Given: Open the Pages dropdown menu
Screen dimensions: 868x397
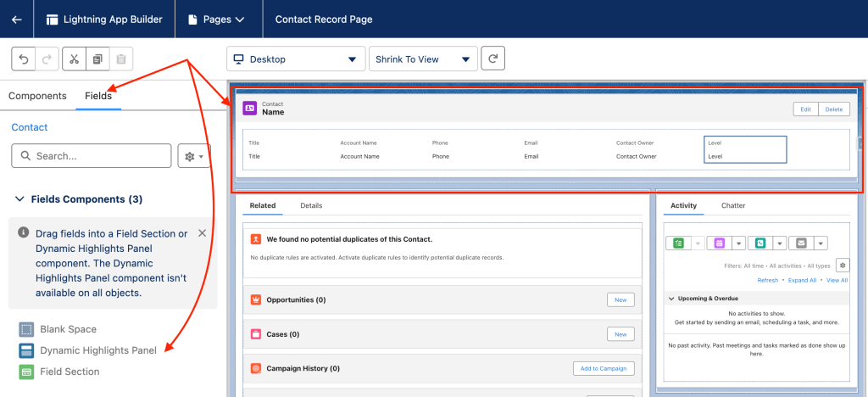Looking at the screenshot, I should [217, 20].
